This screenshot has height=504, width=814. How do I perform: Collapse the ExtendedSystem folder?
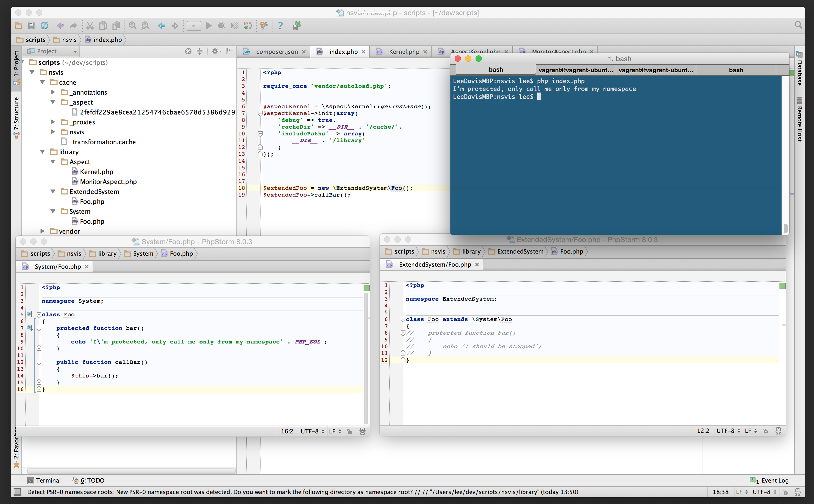coord(53,191)
